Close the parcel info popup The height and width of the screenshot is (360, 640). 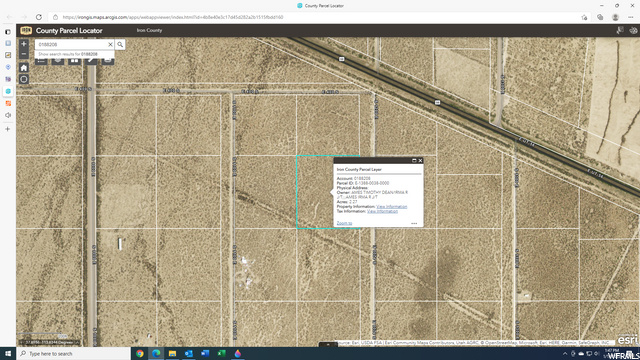(x=420, y=160)
